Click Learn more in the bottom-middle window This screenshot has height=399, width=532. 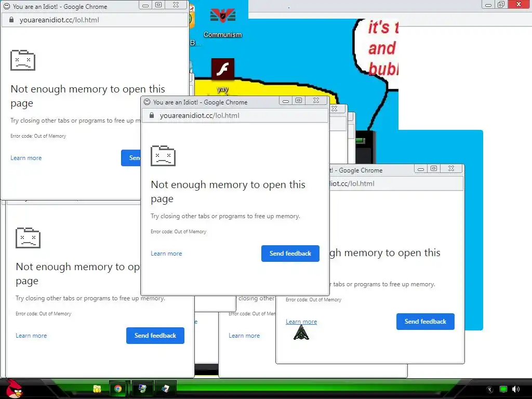(244, 336)
